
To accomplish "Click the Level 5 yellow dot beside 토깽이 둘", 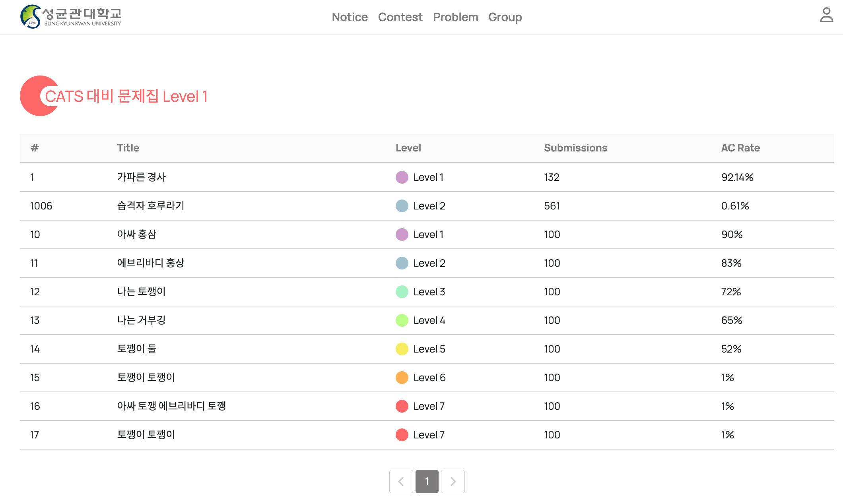I will [x=402, y=349].
